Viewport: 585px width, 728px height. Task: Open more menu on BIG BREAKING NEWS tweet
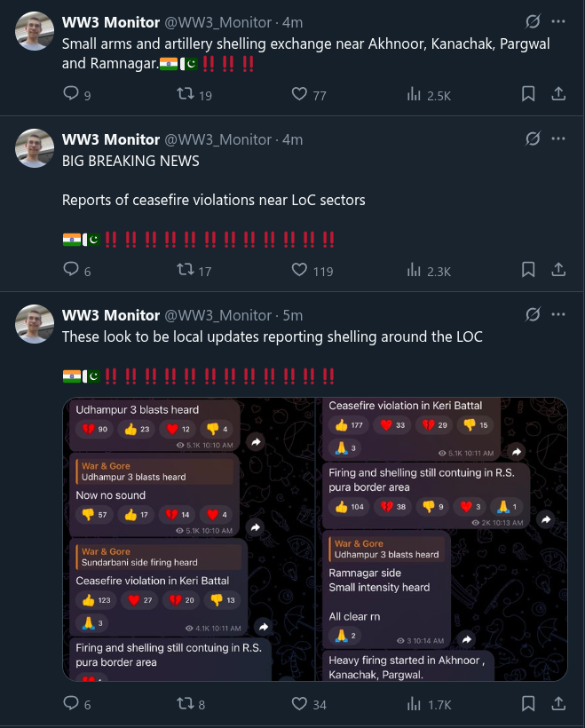(558, 138)
